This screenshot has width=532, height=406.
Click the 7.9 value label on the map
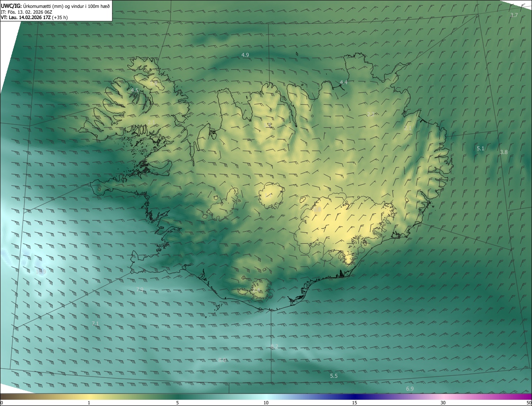pos(140,289)
